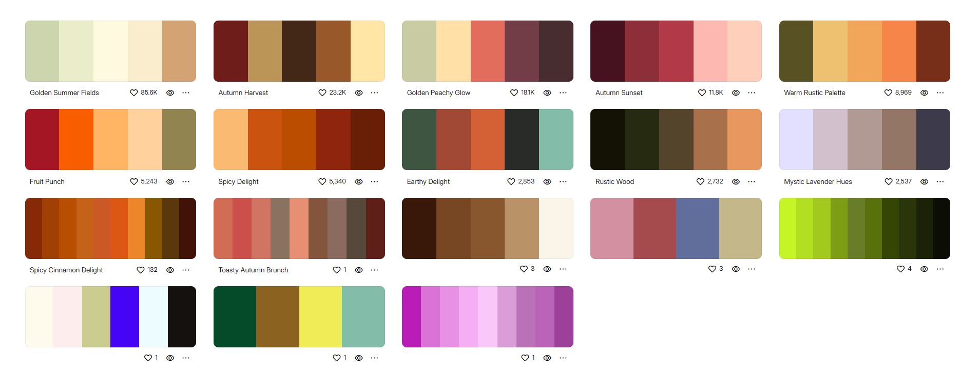Open the Warm Rustic Palette title

click(x=814, y=93)
